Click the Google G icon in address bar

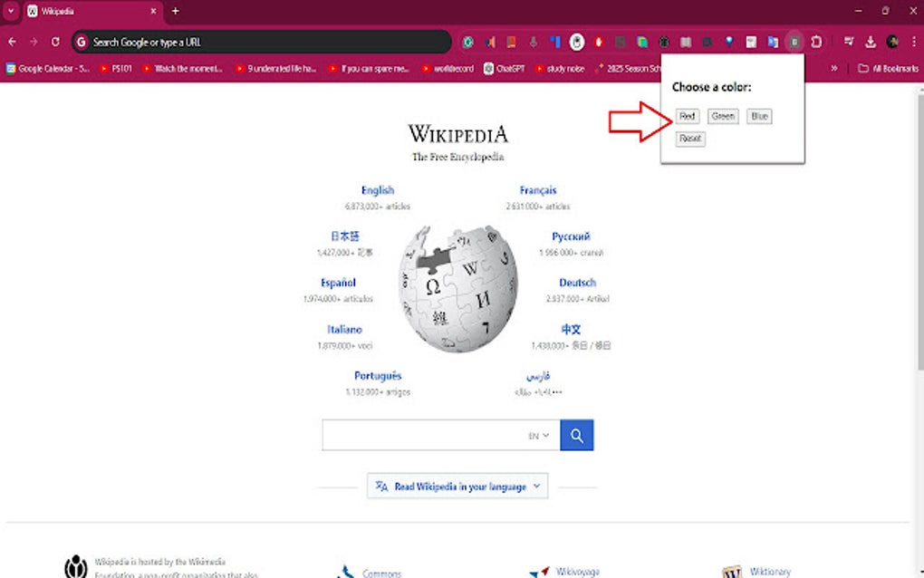[x=82, y=42]
